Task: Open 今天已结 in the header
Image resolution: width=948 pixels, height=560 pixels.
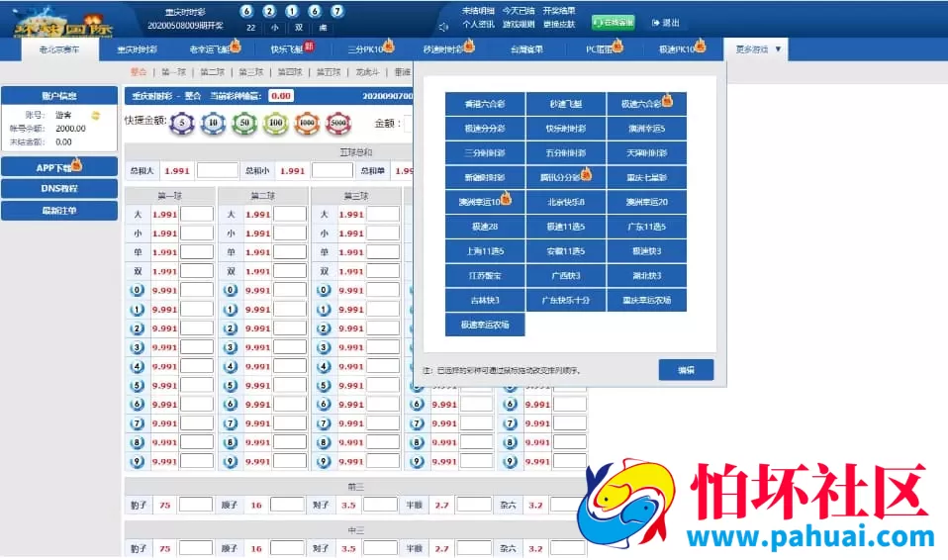Action: 519,11
